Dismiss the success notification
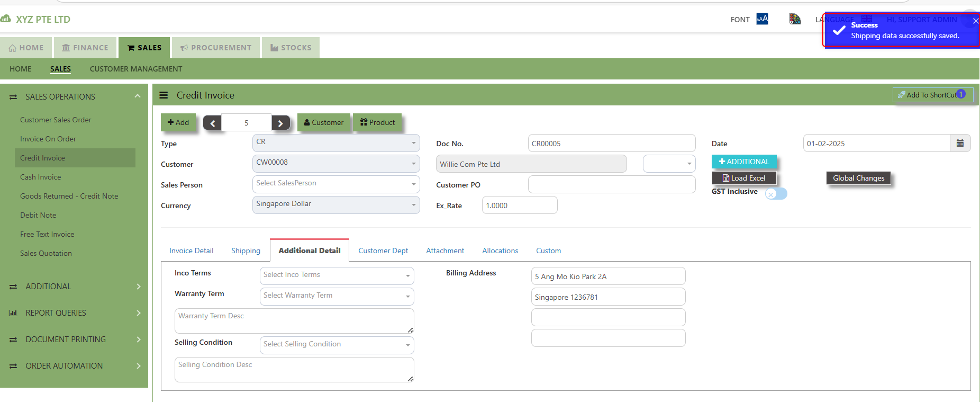Viewport: 980px width, 402px height. click(x=975, y=21)
